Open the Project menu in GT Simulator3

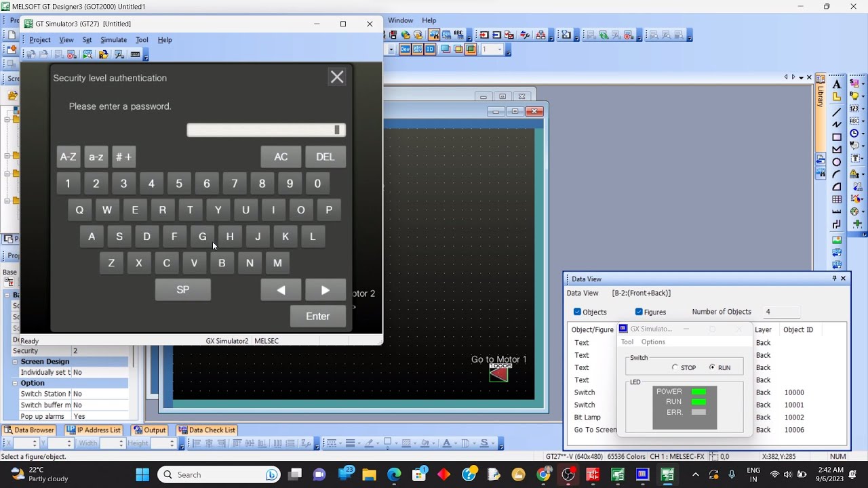(40, 40)
